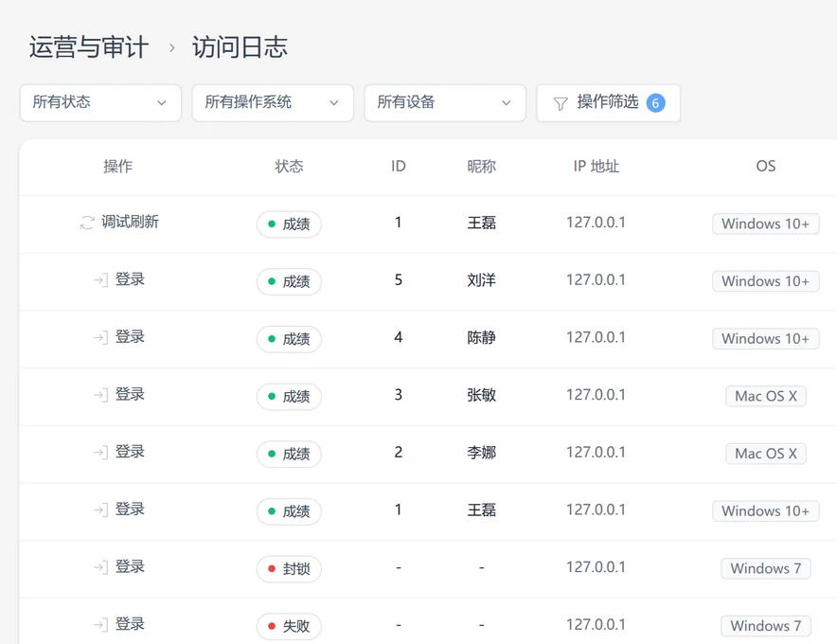Click the Windows 10+ tag in 陈静's row
837x644 pixels.
(765, 338)
